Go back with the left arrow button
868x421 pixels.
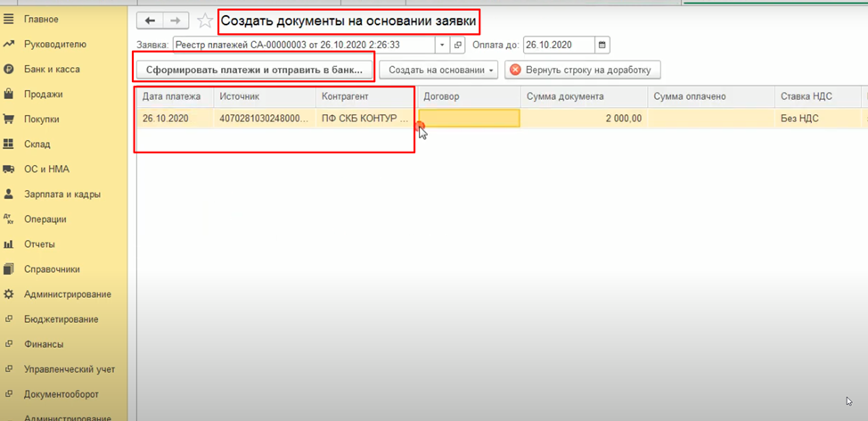[x=150, y=21]
